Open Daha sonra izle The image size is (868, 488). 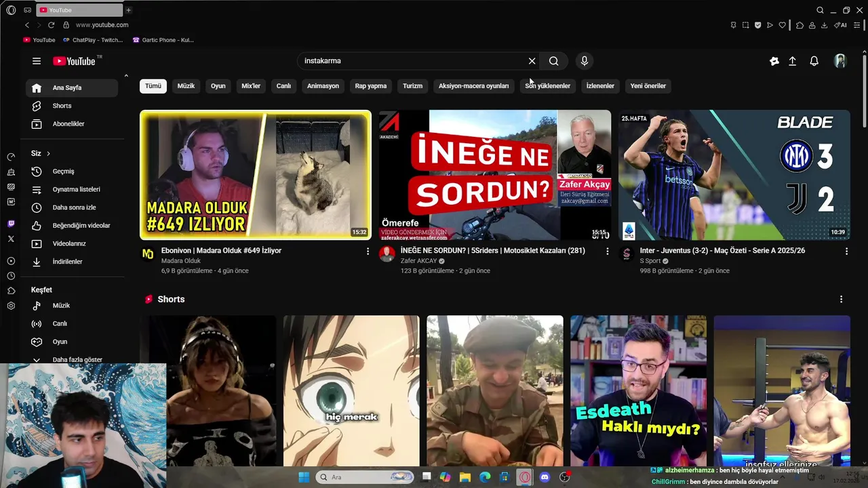72,207
